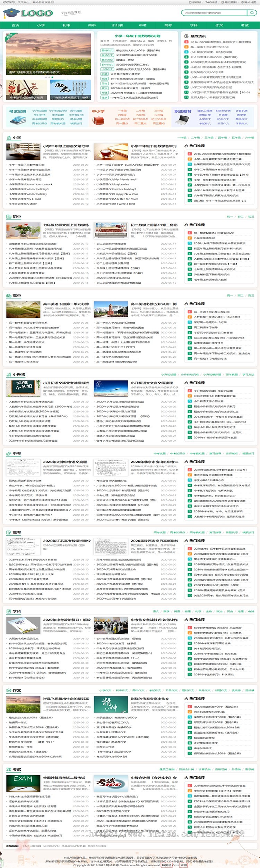Open the EXAM chalkboard thumbnail
260x868 pixels.
point(23,783)
